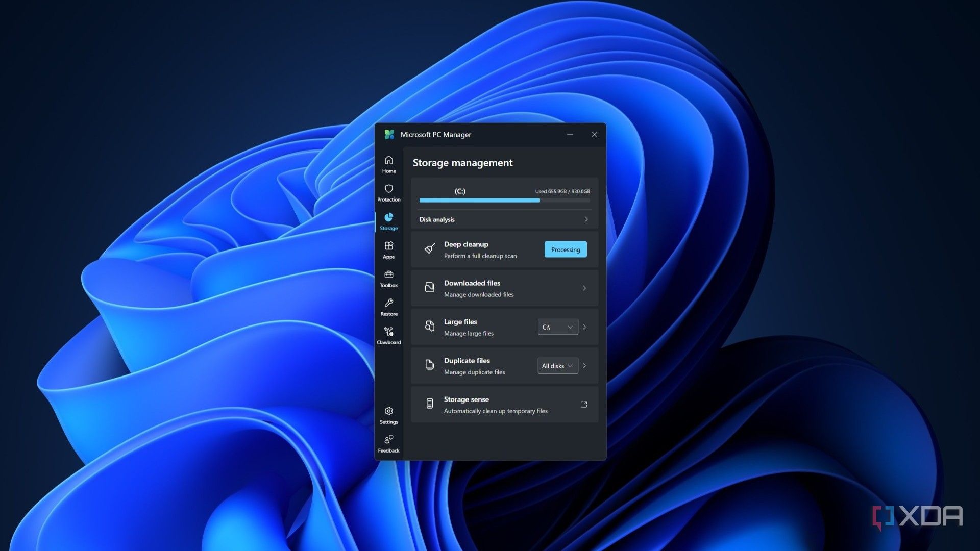Click the Deep cleanup title text
This screenshot has width=980, height=551.
[466, 244]
